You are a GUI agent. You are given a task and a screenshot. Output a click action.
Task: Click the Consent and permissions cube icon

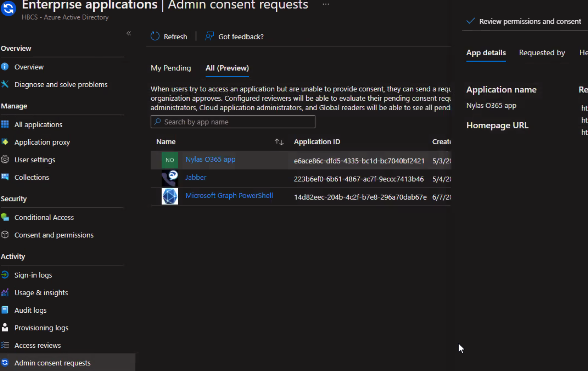pyautogui.click(x=5, y=235)
